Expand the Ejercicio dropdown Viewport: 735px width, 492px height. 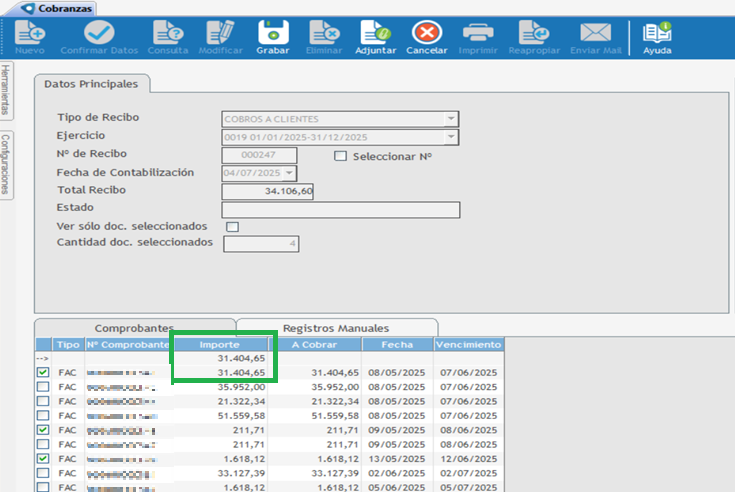pyautogui.click(x=452, y=137)
